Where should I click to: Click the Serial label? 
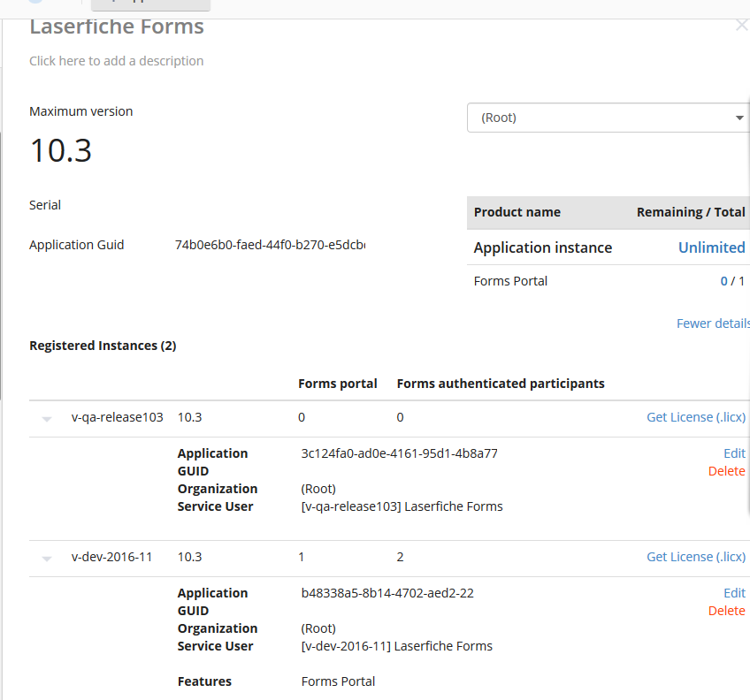45,205
